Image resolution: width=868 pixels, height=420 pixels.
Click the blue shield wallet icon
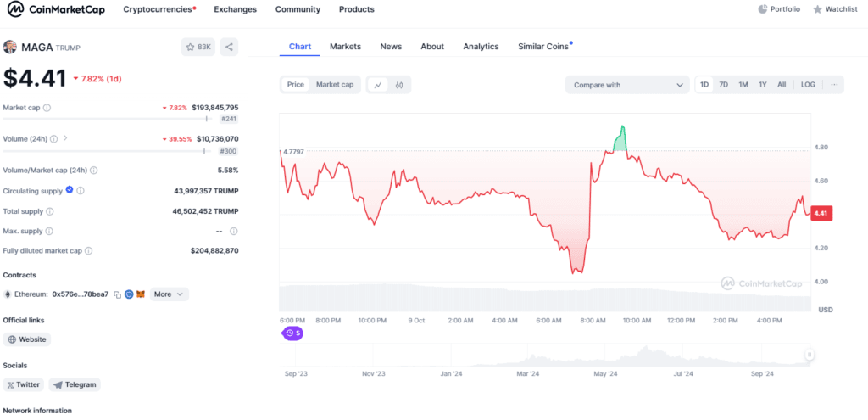tap(129, 294)
